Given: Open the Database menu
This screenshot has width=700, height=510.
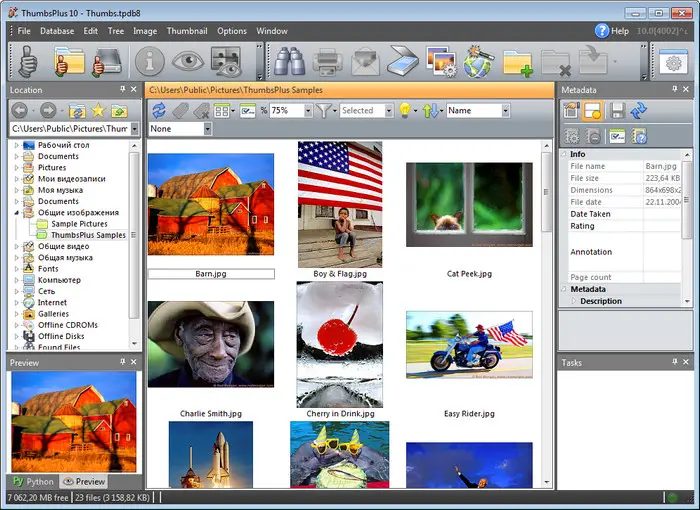Looking at the screenshot, I should coord(57,31).
